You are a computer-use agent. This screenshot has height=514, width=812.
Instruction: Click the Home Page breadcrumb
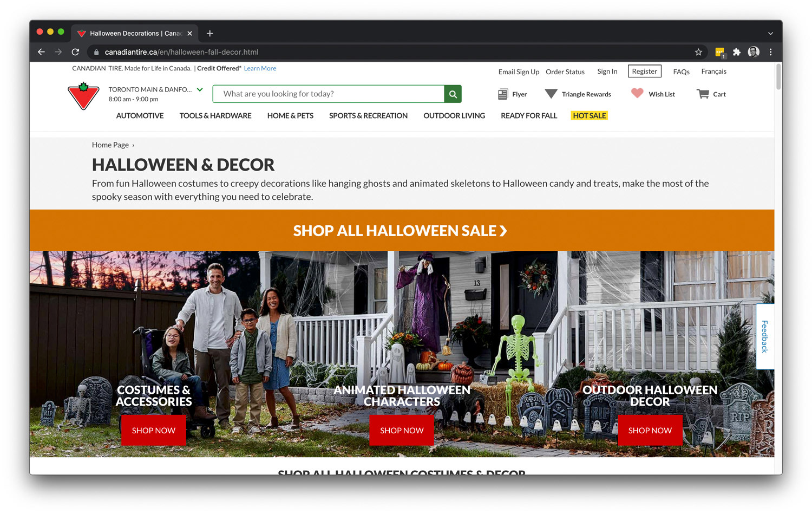click(110, 145)
